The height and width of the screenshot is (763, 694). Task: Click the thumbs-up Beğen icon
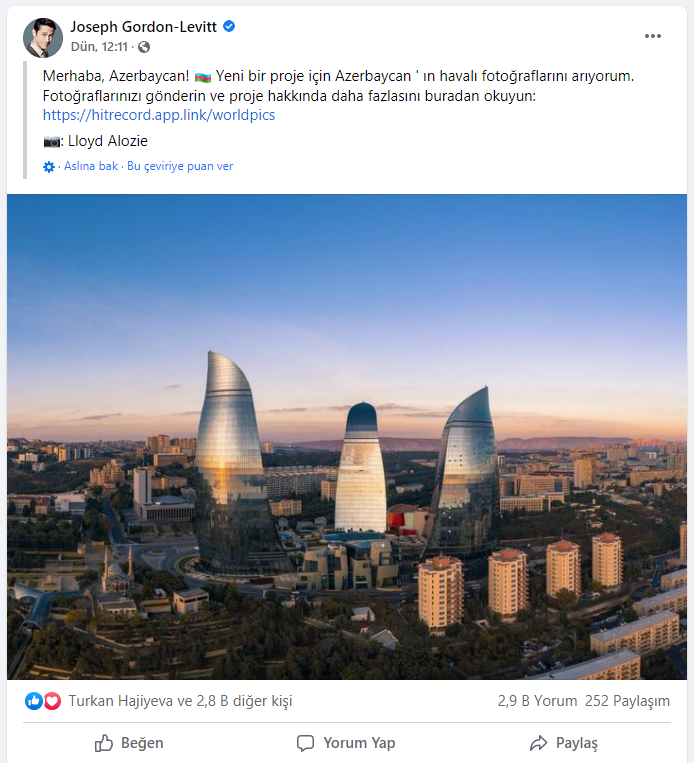(x=104, y=743)
